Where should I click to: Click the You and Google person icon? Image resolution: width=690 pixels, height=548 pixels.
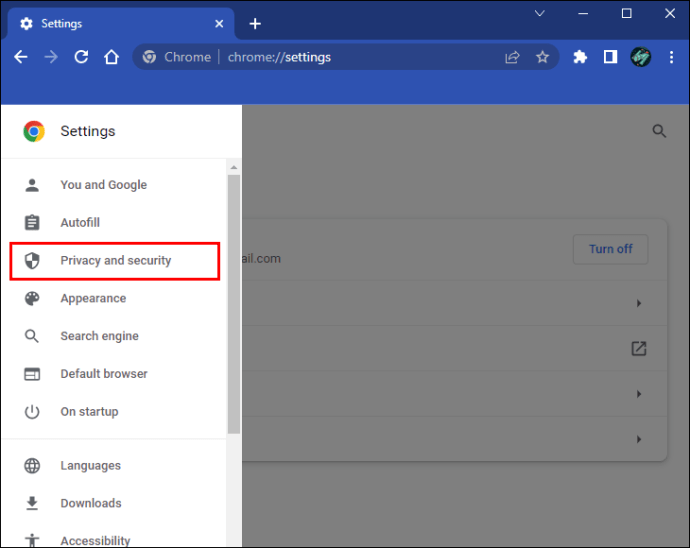32,185
